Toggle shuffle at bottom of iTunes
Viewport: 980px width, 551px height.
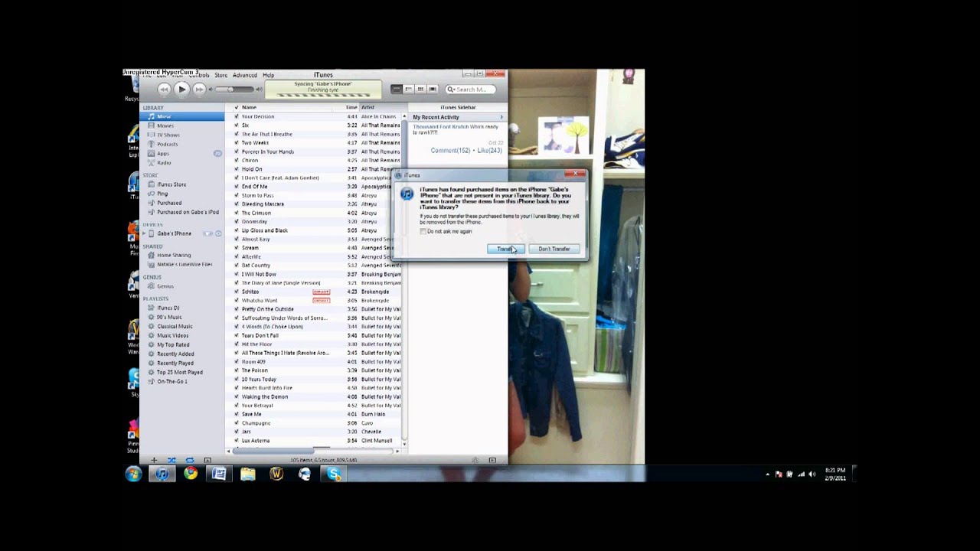pyautogui.click(x=171, y=460)
